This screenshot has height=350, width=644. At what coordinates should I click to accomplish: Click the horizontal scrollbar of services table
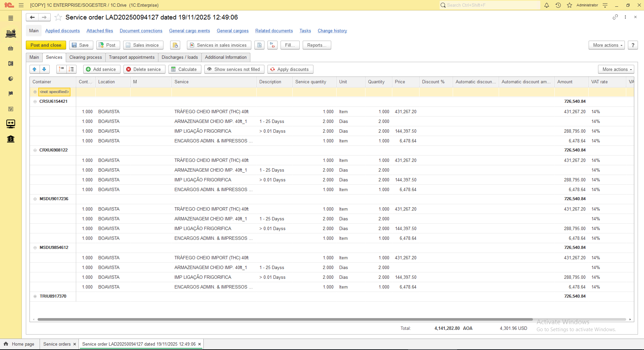pos(285,319)
